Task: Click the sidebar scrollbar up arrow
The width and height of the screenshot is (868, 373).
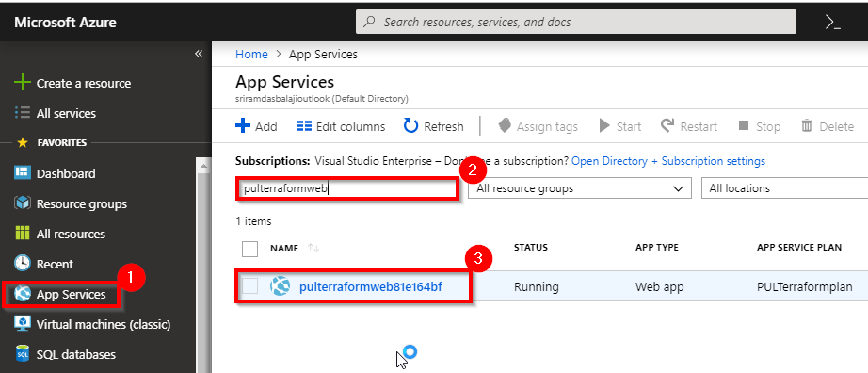Action: pyautogui.click(x=203, y=165)
